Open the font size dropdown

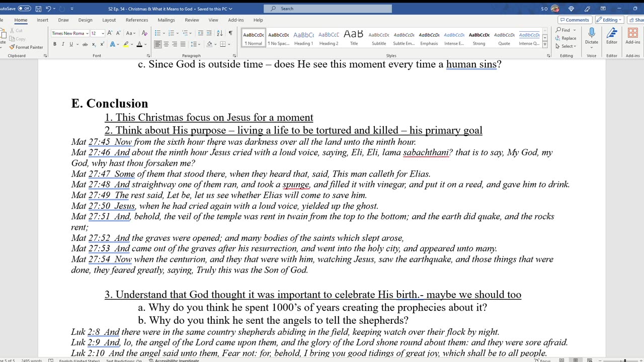pyautogui.click(x=103, y=33)
